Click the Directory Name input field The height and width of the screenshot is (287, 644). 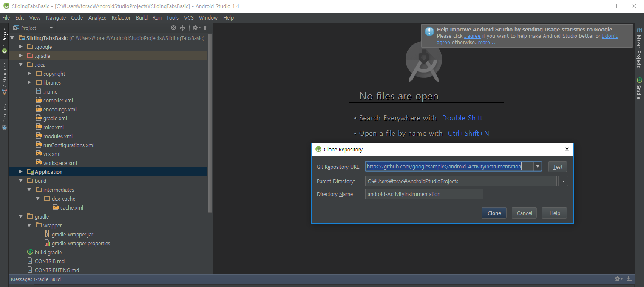coord(424,194)
